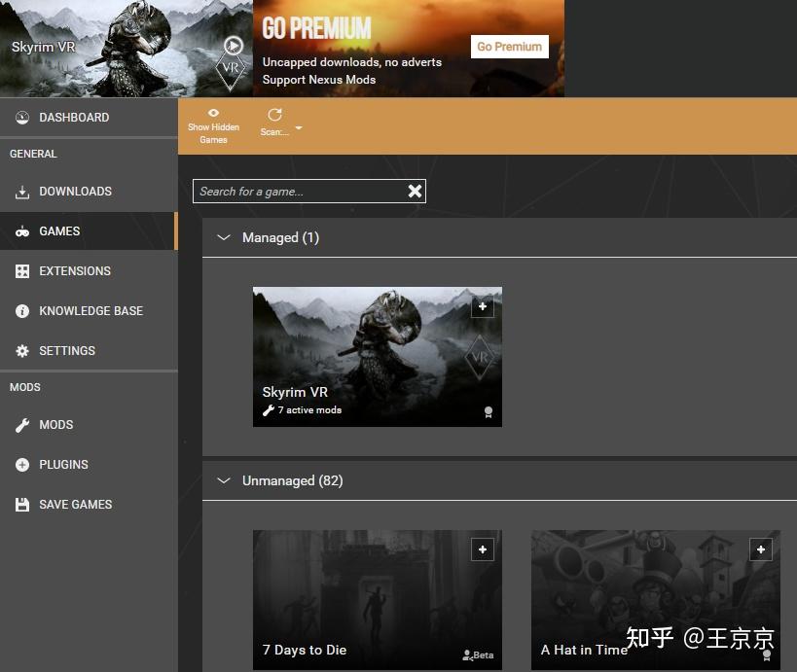Viewport: 797px width, 672px height.
Task: Open the Extensions page
Action: click(89, 271)
